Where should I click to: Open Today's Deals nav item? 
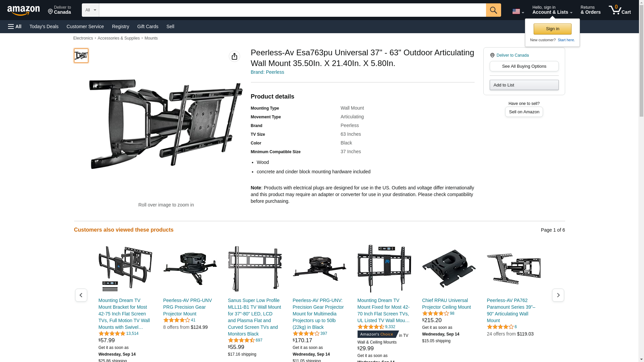pyautogui.click(x=44, y=26)
